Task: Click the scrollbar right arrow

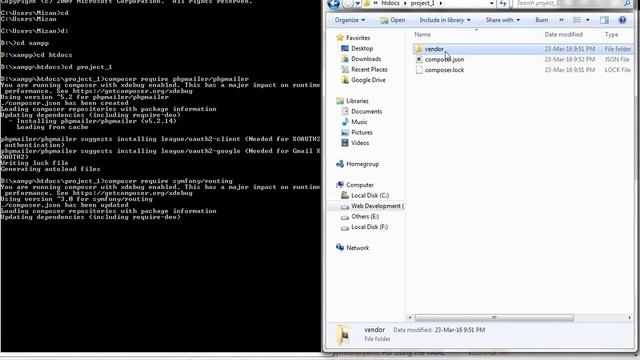Action: click(629, 318)
